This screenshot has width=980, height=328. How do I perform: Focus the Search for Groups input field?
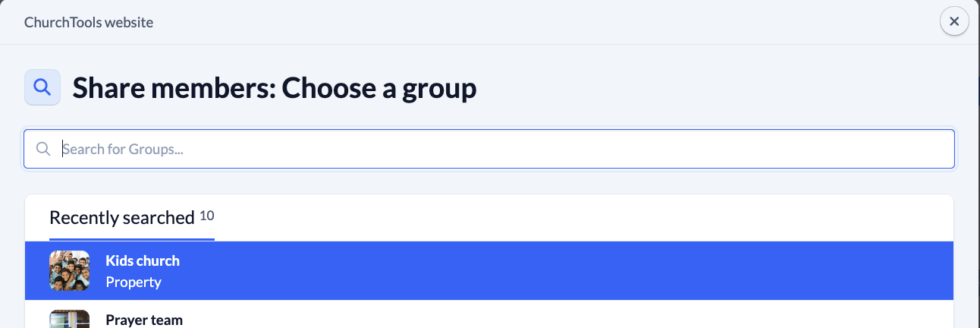[501, 149]
